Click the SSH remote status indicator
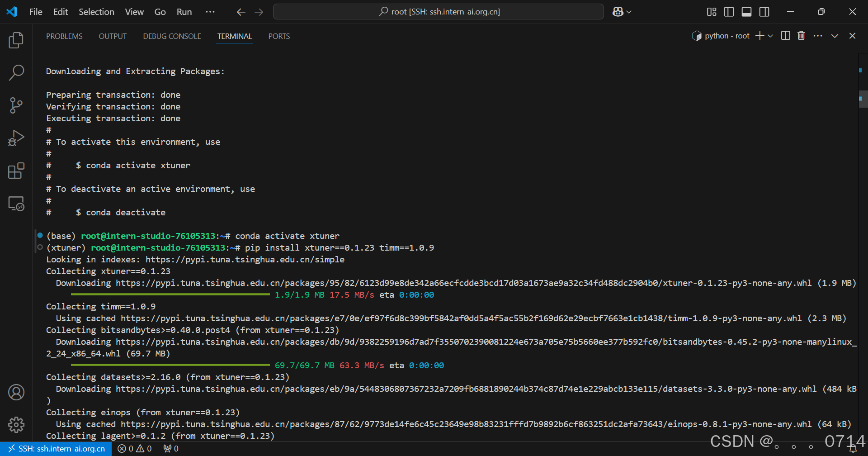The width and height of the screenshot is (868, 456). [57, 449]
